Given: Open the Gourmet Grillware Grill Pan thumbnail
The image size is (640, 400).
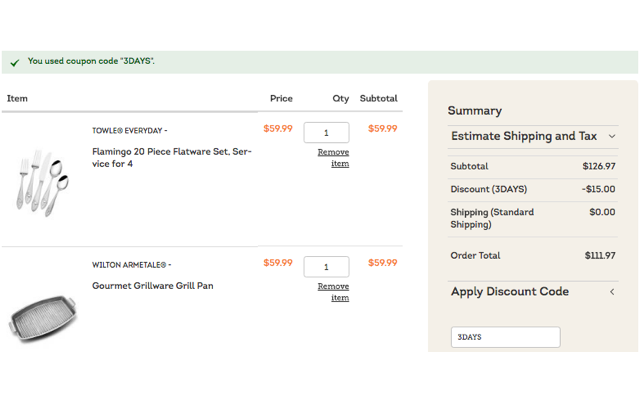Looking at the screenshot, I should click(x=42, y=319).
